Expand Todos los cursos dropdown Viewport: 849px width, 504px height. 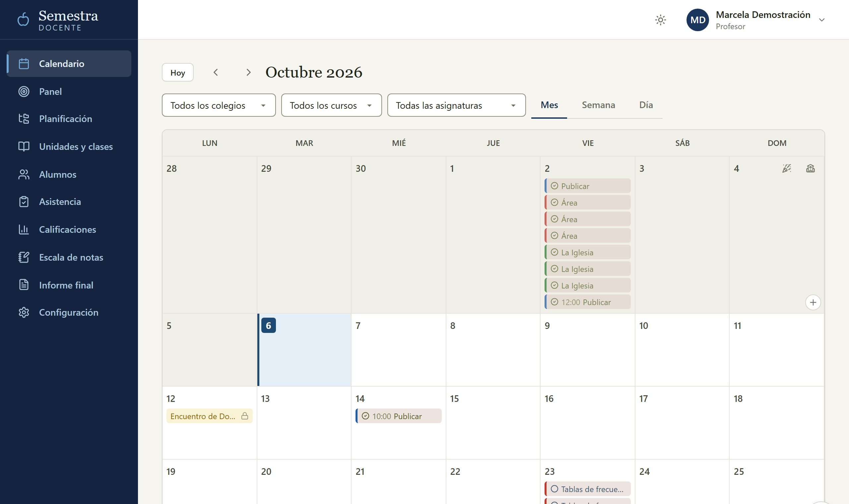point(331,105)
